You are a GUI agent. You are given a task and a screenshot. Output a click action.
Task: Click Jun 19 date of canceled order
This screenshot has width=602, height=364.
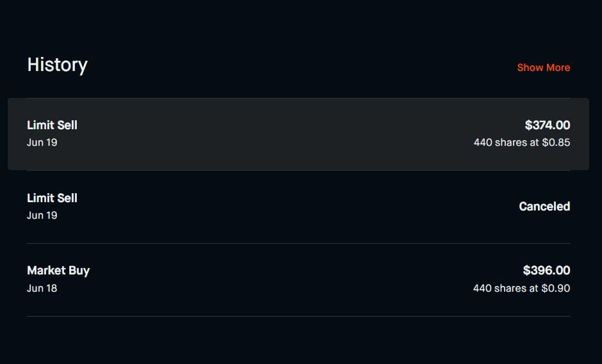(42, 215)
